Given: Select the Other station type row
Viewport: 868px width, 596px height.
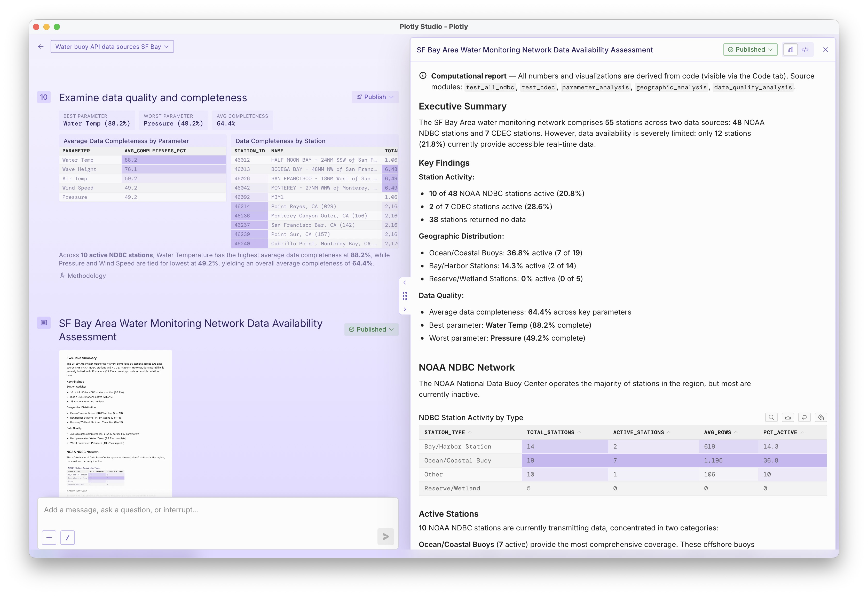Looking at the screenshot, I should coord(623,475).
